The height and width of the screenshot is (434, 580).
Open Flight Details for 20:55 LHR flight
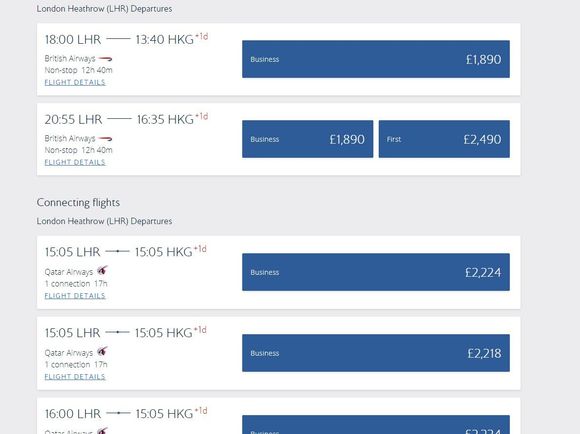pyautogui.click(x=75, y=162)
